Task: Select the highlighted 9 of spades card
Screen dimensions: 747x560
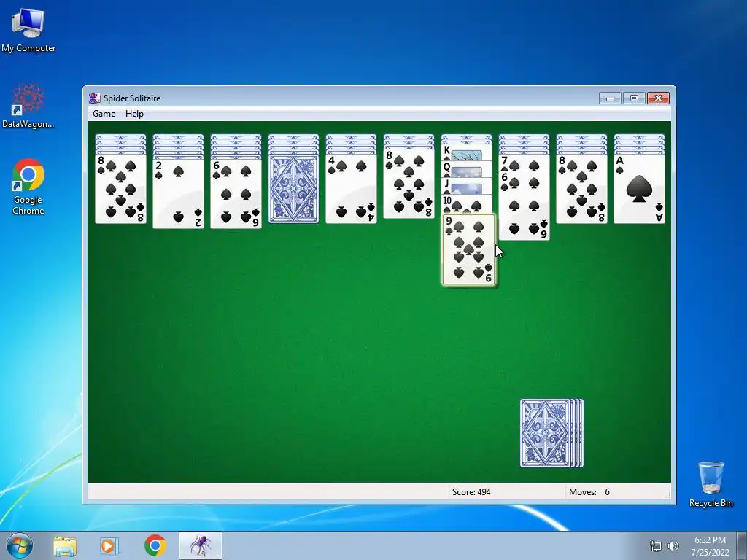Action: 469,249
